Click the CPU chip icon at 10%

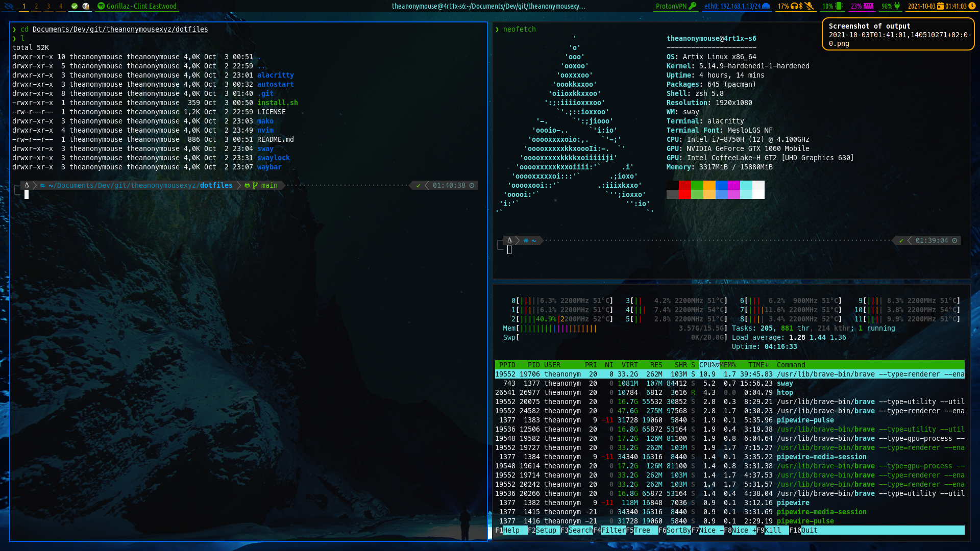[838, 6]
